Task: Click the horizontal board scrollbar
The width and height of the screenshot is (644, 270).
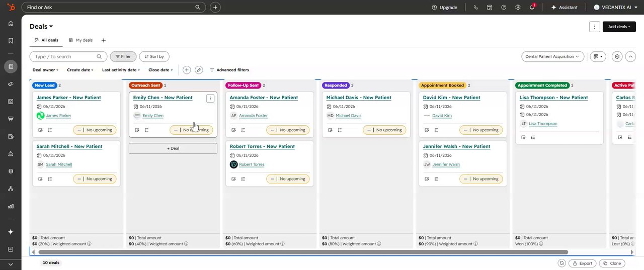Action: pos(303,252)
